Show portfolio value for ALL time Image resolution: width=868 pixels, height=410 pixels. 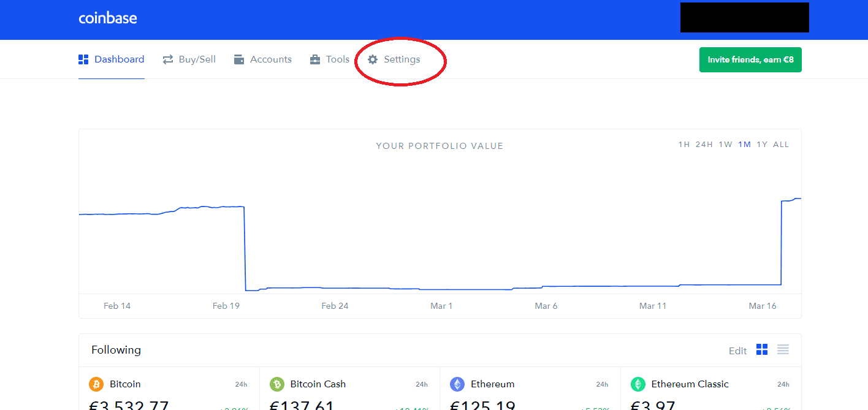[781, 145]
